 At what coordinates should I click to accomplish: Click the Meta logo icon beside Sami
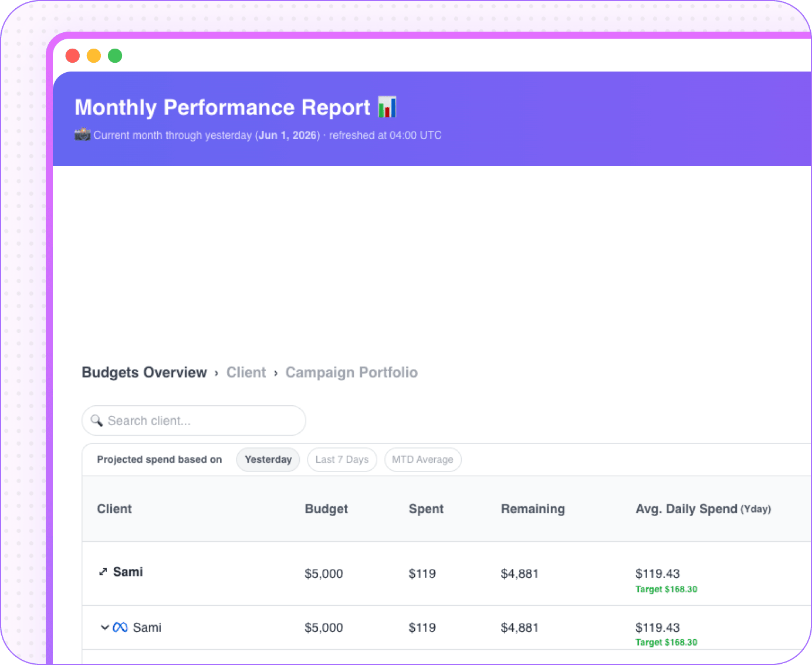(120, 627)
